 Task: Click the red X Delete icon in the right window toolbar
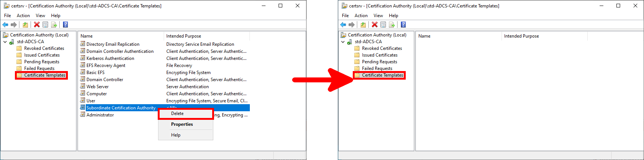[x=374, y=25]
